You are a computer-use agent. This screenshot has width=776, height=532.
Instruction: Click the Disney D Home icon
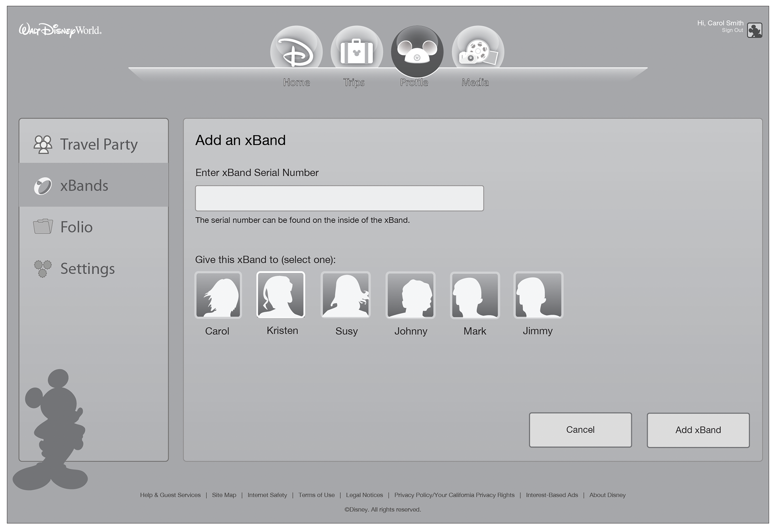296,51
